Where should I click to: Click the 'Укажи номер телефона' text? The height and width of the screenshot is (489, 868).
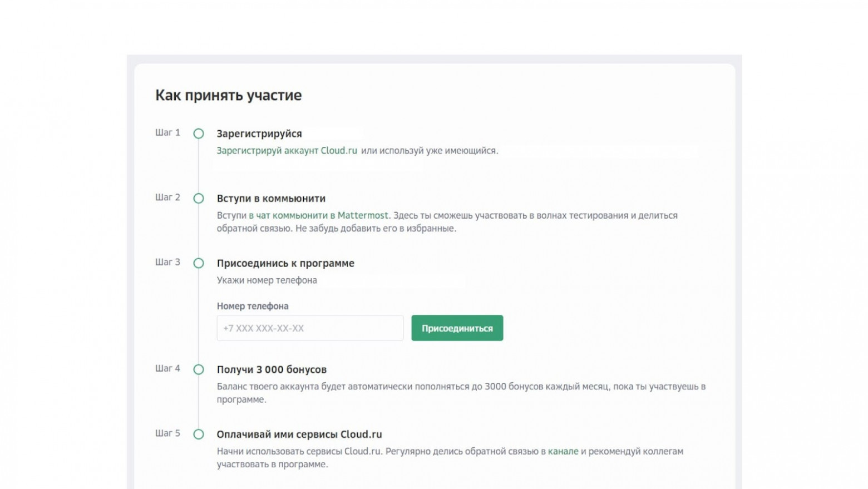tap(267, 280)
